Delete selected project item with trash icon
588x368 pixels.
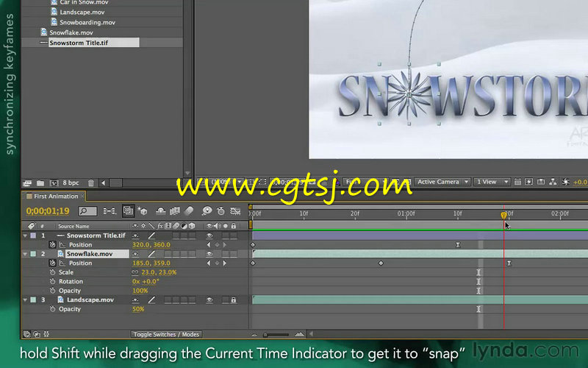tap(90, 183)
